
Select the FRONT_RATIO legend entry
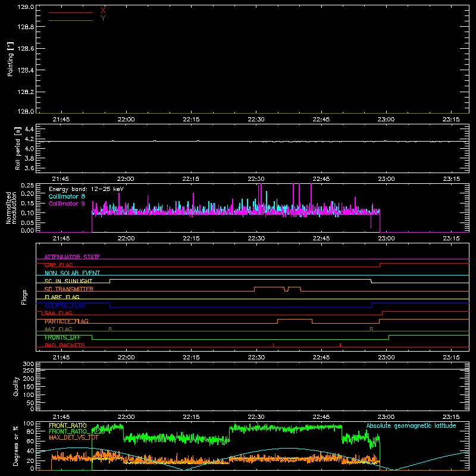click(x=68, y=425)
